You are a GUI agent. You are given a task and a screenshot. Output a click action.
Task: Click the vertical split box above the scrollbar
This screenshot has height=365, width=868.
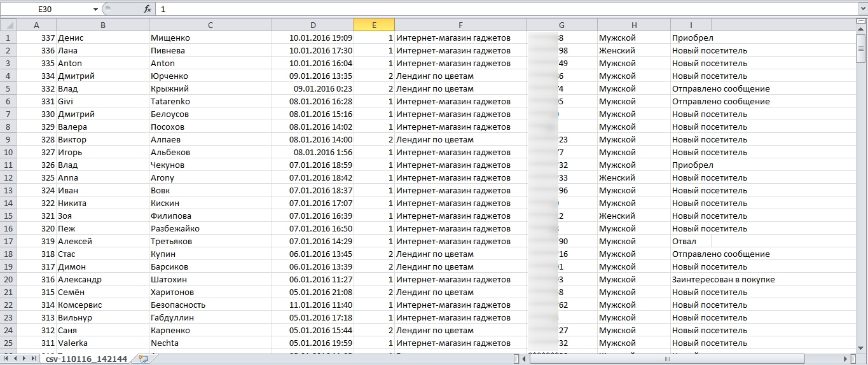pyautogui.click(x=860, y=21)
